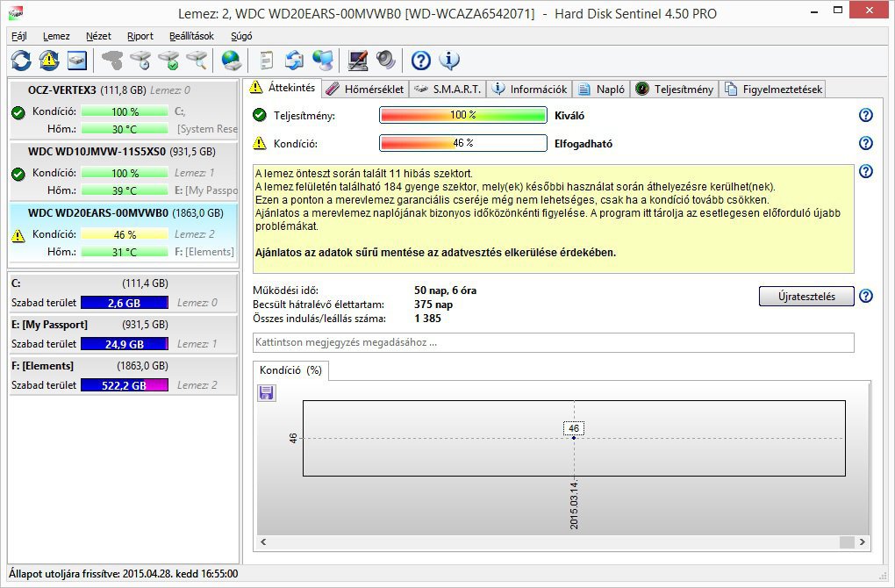Image resolution: width=895 pixels, height=588 pixels.
Task: Open the Beállítások menu
Action: tap(191, 36)
